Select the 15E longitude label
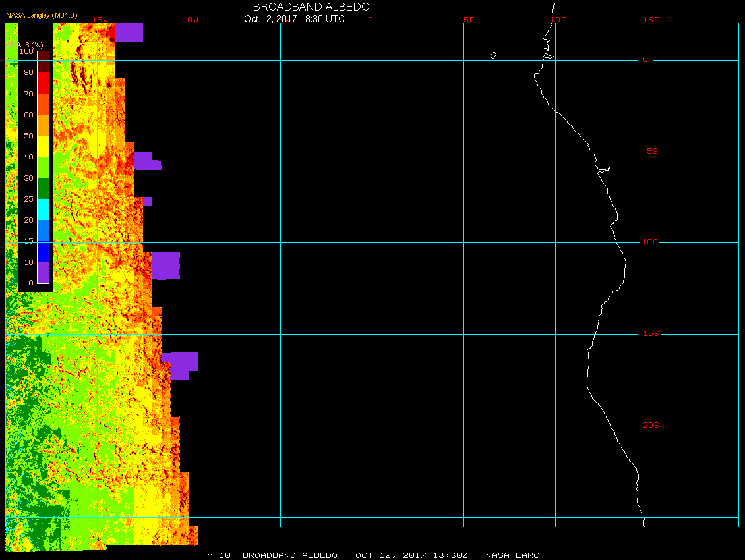 (651, 20)
